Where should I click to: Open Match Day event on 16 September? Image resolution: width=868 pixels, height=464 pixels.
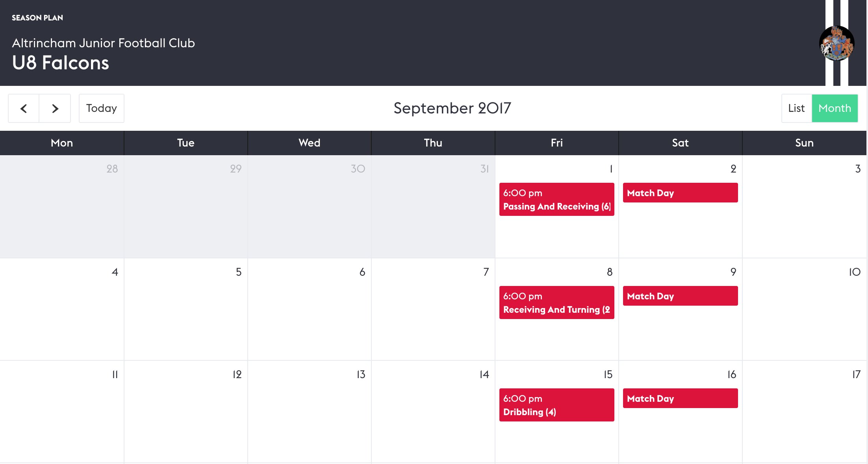[680, 398]
